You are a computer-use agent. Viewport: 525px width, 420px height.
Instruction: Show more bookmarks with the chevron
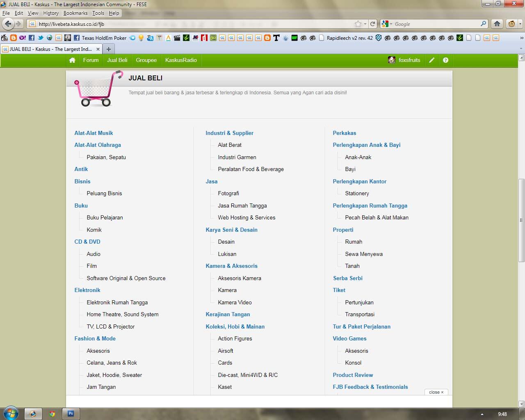coord(521,38)
